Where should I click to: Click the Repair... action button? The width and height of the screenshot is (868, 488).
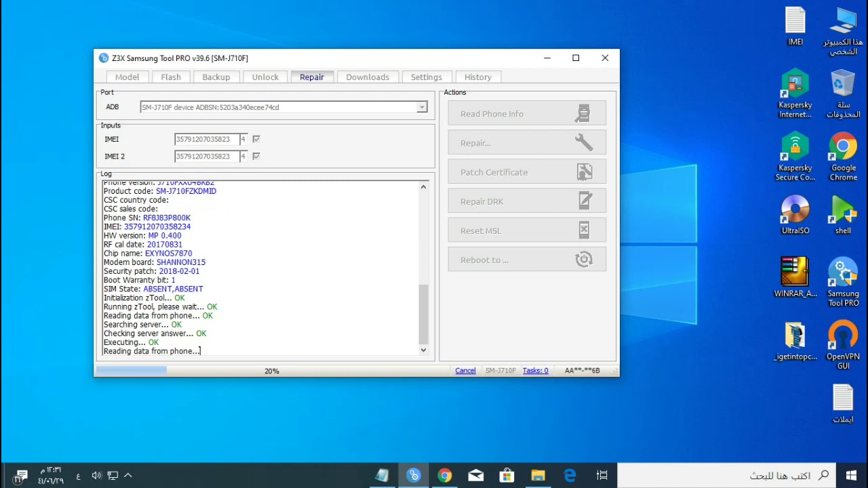pyautogui.click(x=527, y=143)
